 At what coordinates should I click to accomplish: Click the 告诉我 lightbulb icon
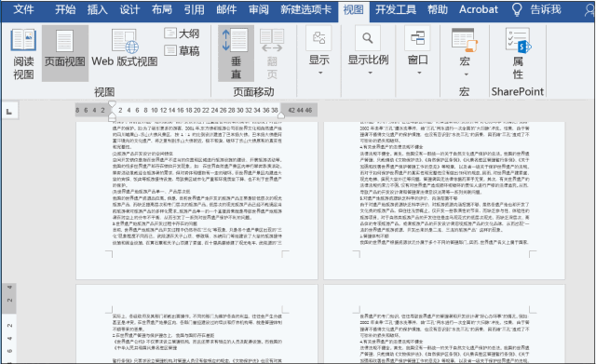pos(517,9)
